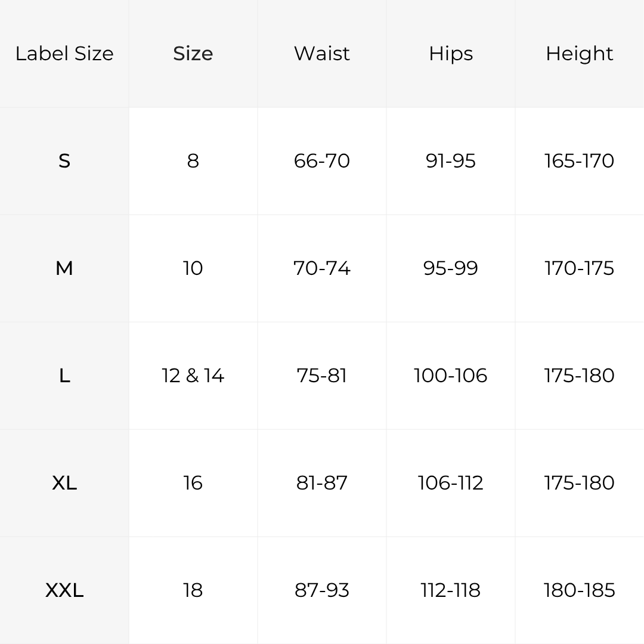The image size is (644, 644).
Task: Select the waist 87-93 value
Action: click(x=322, y=590)
